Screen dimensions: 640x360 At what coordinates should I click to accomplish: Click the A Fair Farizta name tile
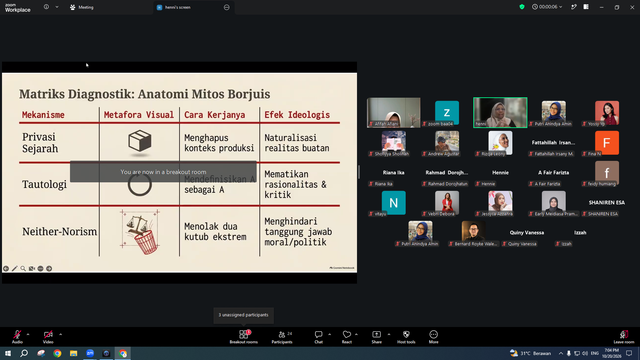pyautogui.click(x=553, y=173)
